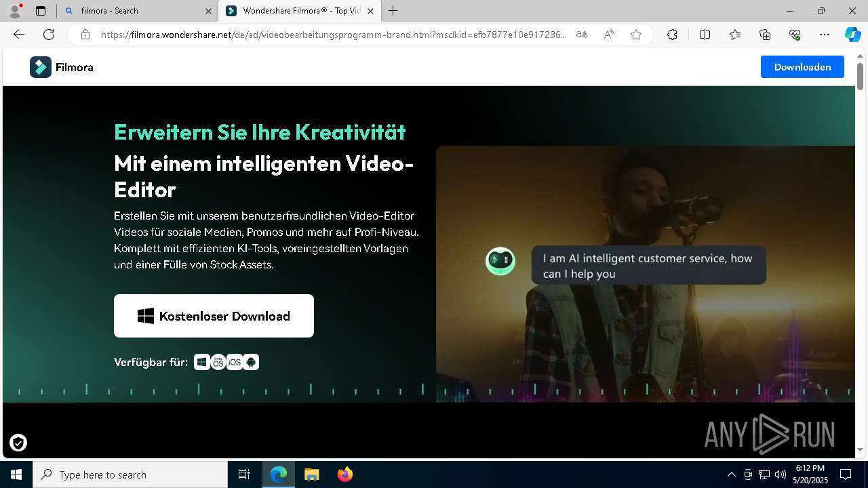
Task: Open the network status tray icon
Action: coord(764,474)
